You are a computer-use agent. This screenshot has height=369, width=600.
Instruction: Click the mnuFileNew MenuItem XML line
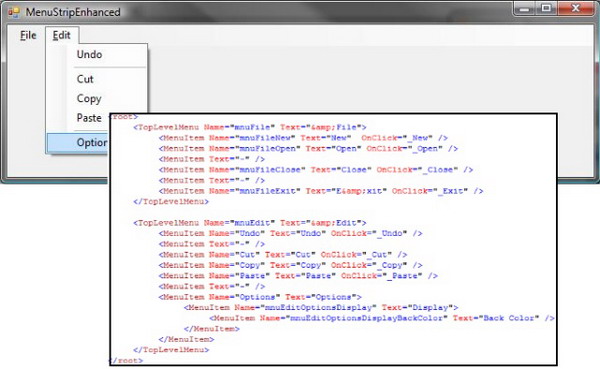[x=303, y=138]
